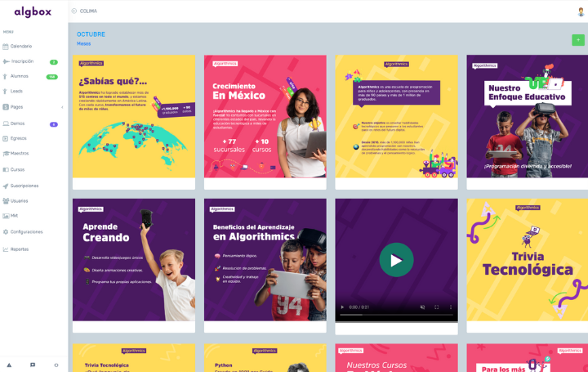Open the Crecimiento En México thumbnail
The width and height of the screenshot is (588, 372).
(x=265, y=116)
